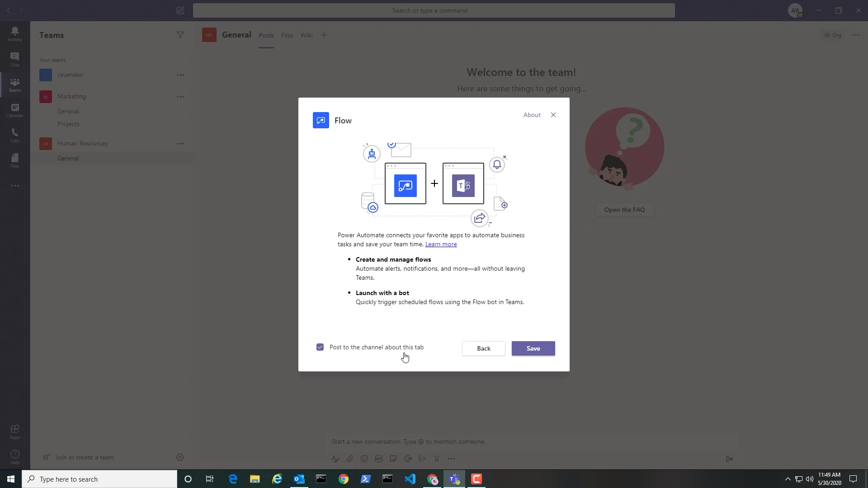Image resolution: width=868 pixels, height=488 pixels.
Task: Click the Format text icon in compose bar
Action: coord(335,459)
